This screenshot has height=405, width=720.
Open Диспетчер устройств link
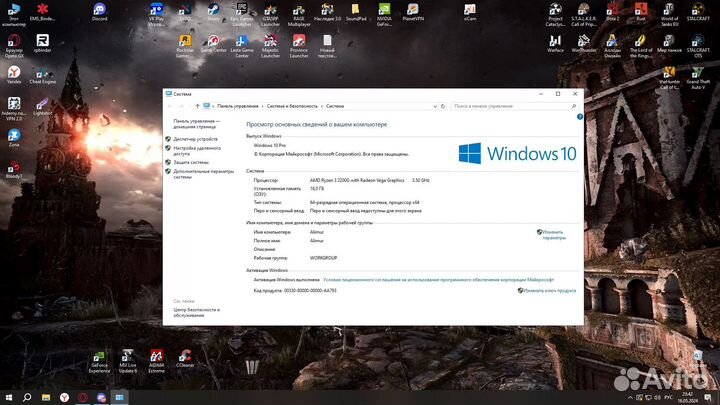click(195, 139)
